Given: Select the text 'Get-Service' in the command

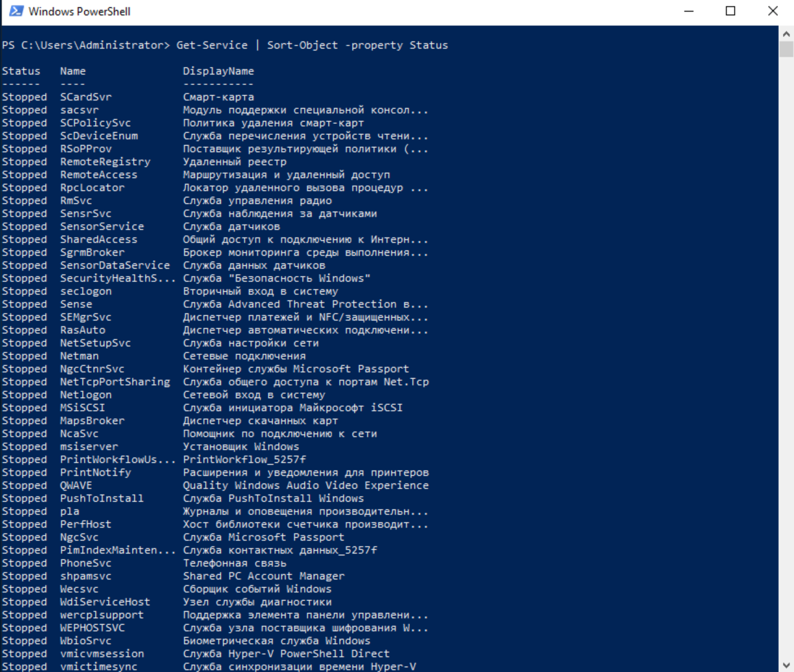Looking at the screenshot, I should click(x=211, y=44).
